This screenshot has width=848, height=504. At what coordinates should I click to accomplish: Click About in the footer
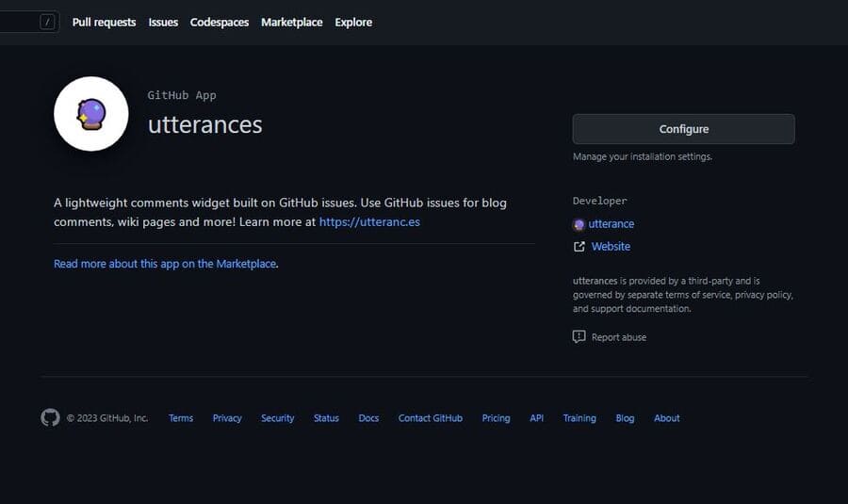[666, 418]
